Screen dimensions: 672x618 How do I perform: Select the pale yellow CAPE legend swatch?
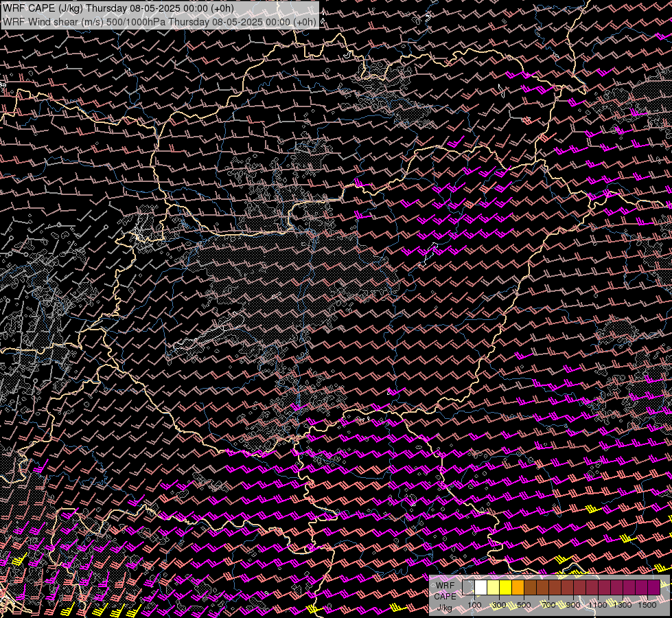tap(494, 588)
